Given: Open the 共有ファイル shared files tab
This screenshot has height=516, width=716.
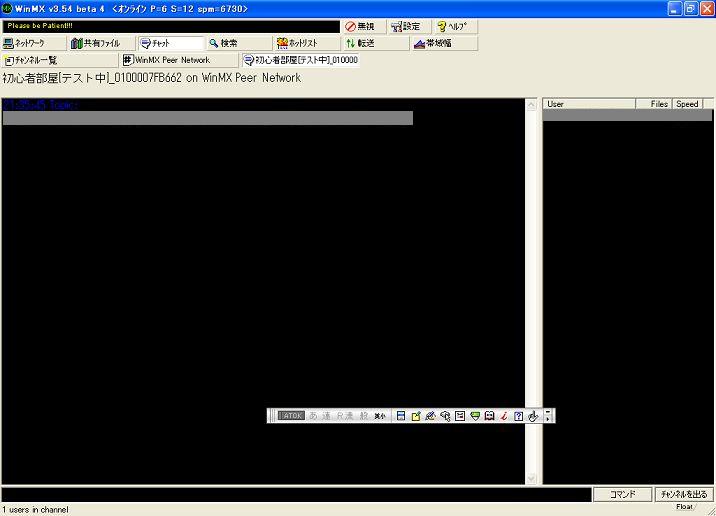Looking at the screenshot, I should 101,44.
